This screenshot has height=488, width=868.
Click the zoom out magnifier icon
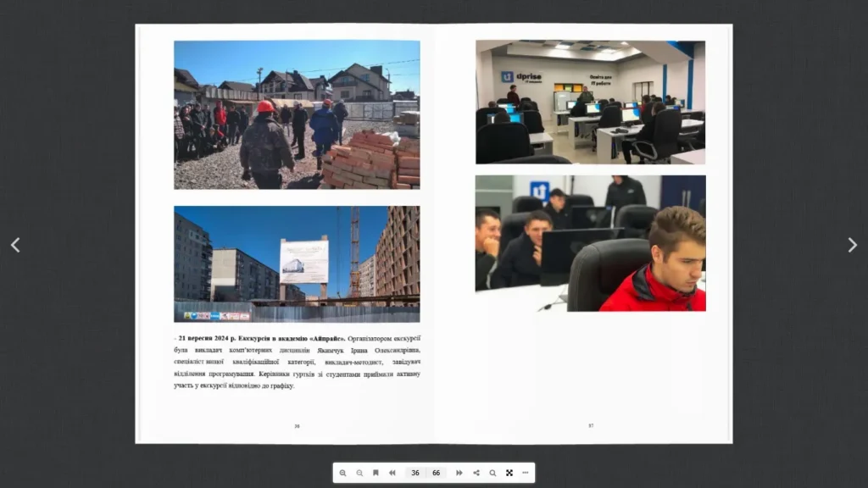[x=359, y=473]
